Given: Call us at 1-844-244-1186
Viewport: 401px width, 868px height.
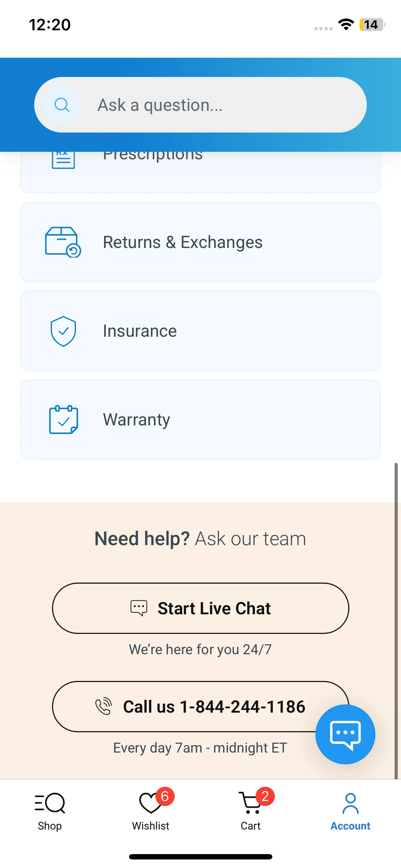Looking at the screenshot, I should pos(200,707).
